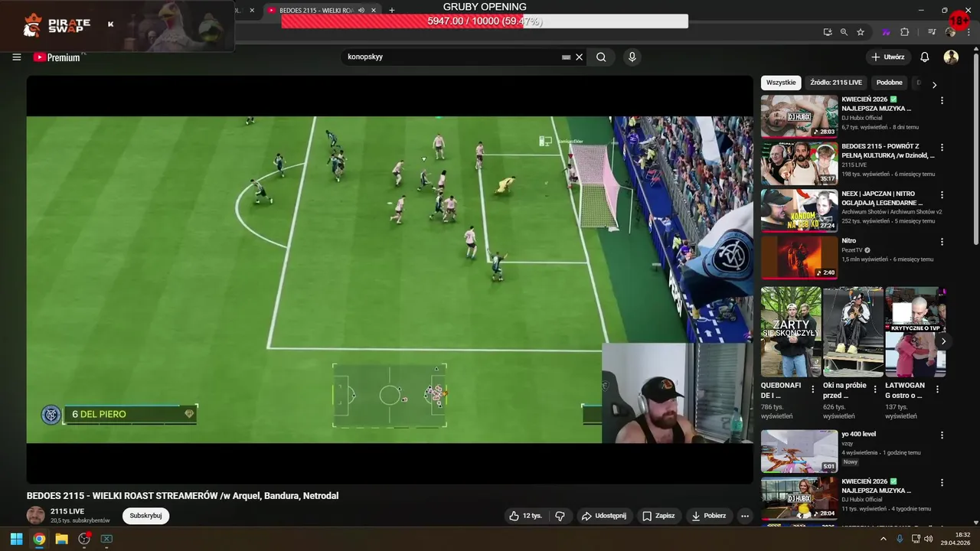Open a new browser tab with plus
Viewport: 980px width, 551px height.
392,11
